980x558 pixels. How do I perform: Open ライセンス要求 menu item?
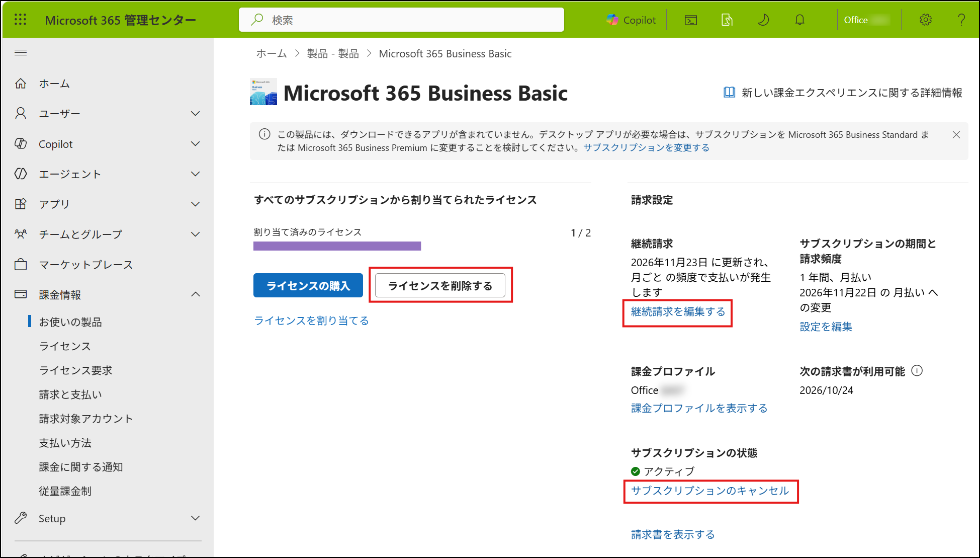(x=75, y=370)
